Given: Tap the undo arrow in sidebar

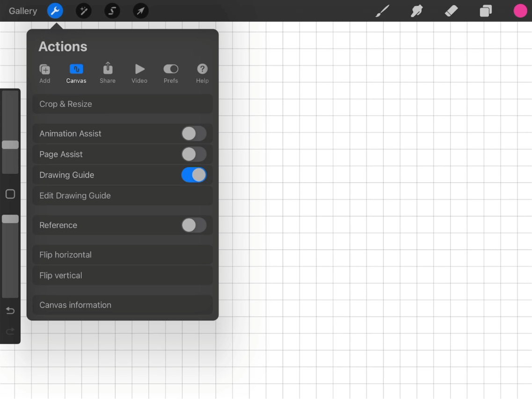Looking at the screenshot, I should [10, 311].
